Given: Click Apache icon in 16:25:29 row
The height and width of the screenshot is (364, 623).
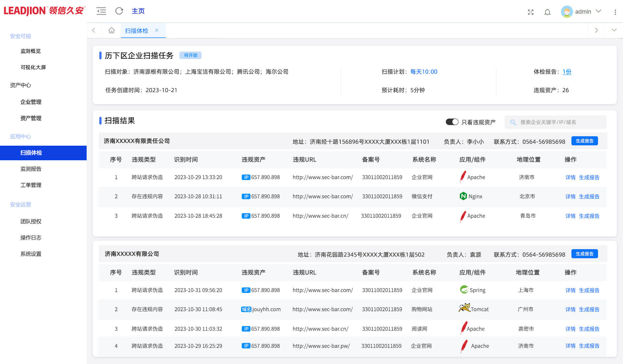Looking at the screenshot, I should point(464,346).
